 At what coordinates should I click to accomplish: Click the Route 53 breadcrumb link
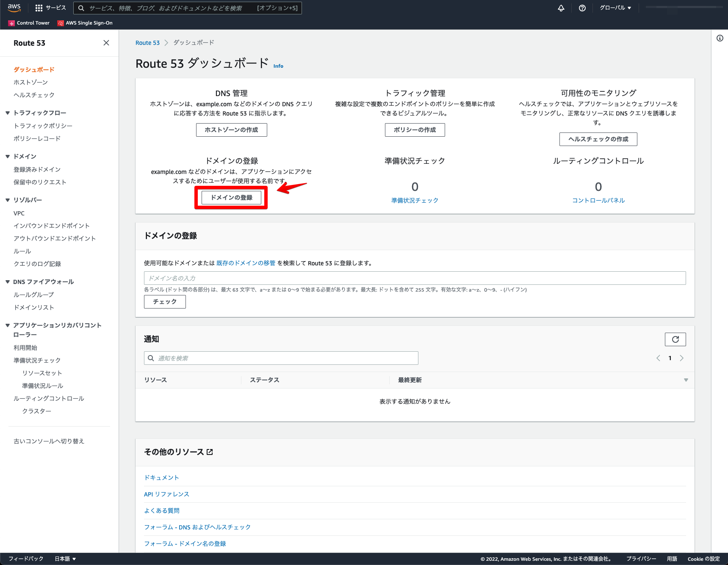[147, 43]
